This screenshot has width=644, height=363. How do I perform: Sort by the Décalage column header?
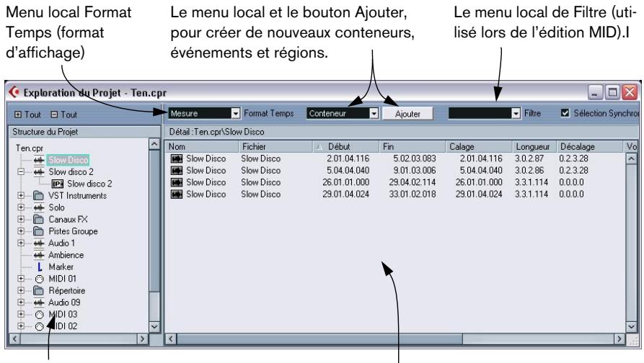[590, 146]
